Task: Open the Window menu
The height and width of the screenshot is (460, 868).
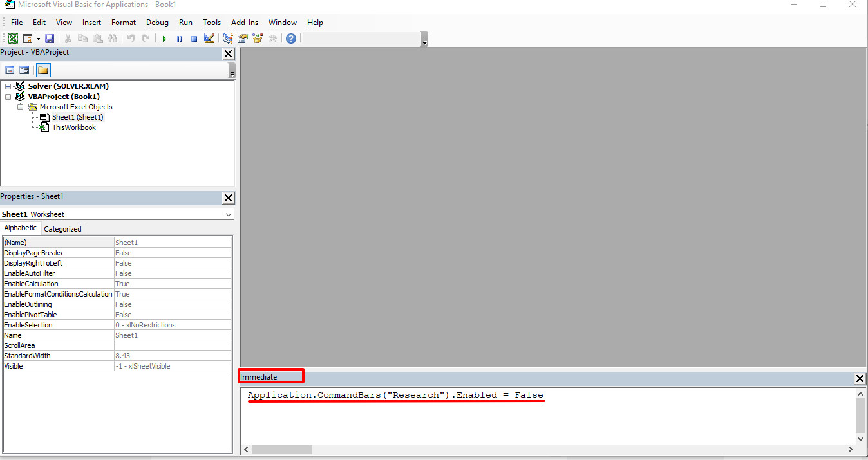Action: (x=283, y=23)
